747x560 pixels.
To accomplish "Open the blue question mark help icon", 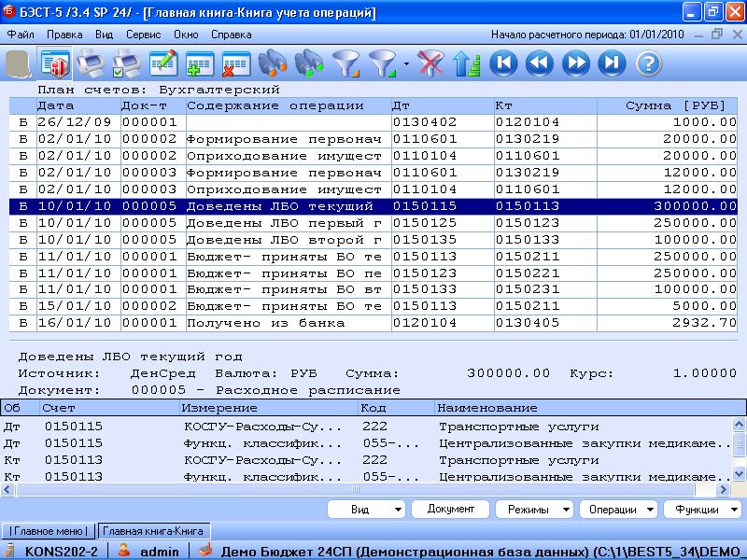I will (648, 63).
